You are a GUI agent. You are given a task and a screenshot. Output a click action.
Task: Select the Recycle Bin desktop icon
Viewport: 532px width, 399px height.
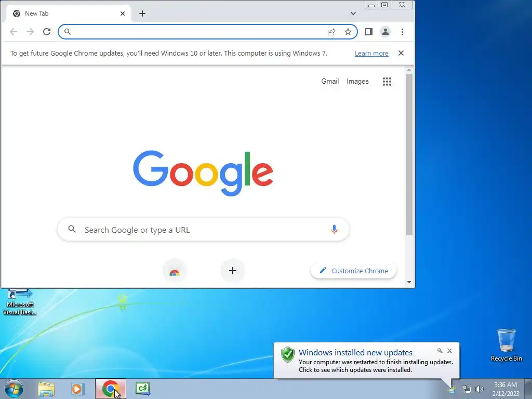coord(506,345)
